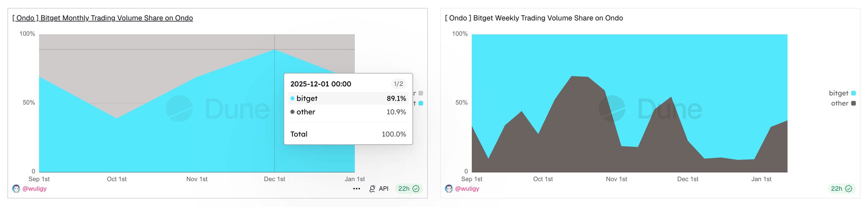
Task: Toggle the bitget series in weekly chart legend
Action: 842,93
